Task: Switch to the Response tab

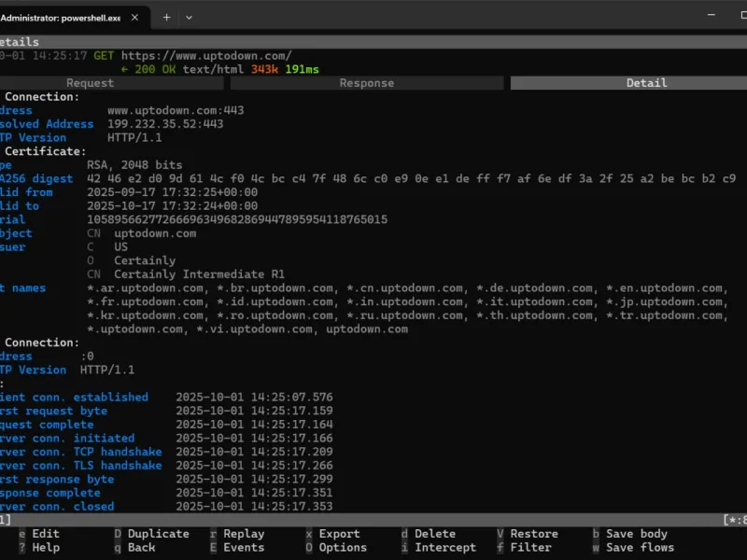Action: [367, 83]
